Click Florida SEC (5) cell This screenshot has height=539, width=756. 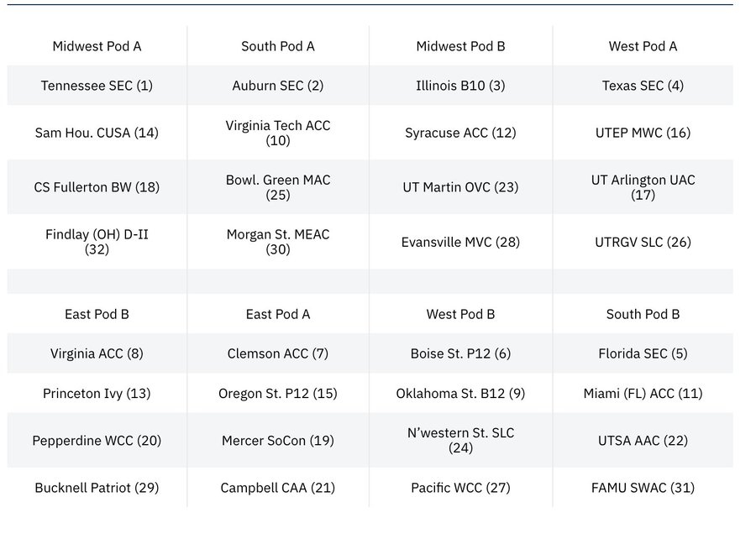(643, 353)
